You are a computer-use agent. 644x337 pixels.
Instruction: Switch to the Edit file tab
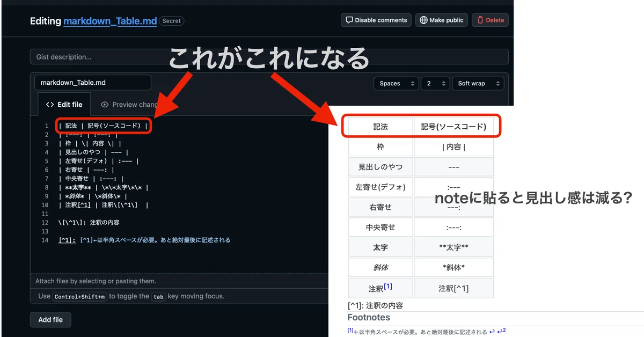coord(64,105)
